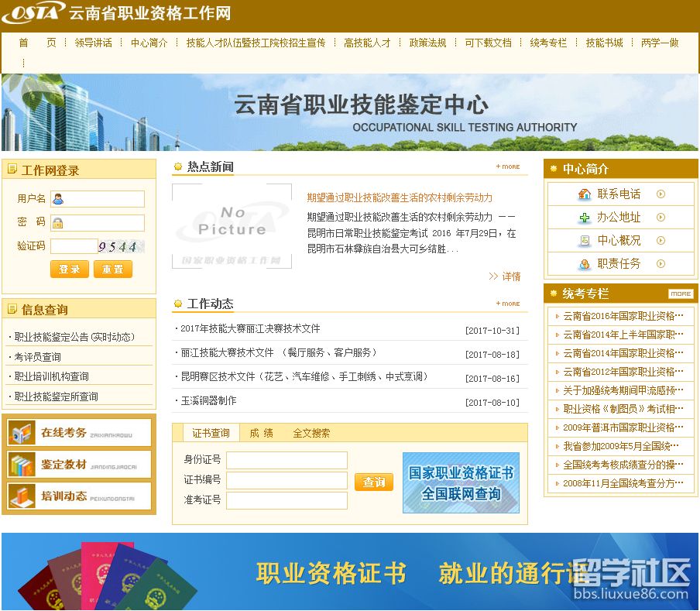Click the user avatar icon in the 用户名 field
This screenshot has width=700, height=611.
(58, 199)
